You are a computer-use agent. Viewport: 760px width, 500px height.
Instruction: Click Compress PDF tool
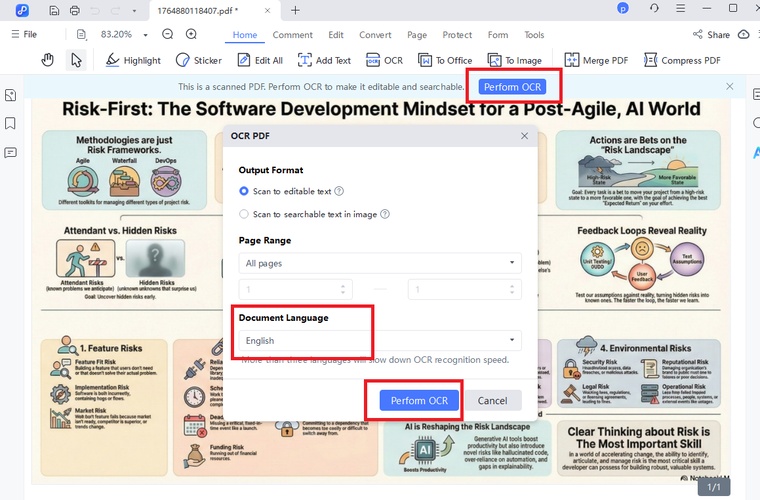(x=682, y=61)
